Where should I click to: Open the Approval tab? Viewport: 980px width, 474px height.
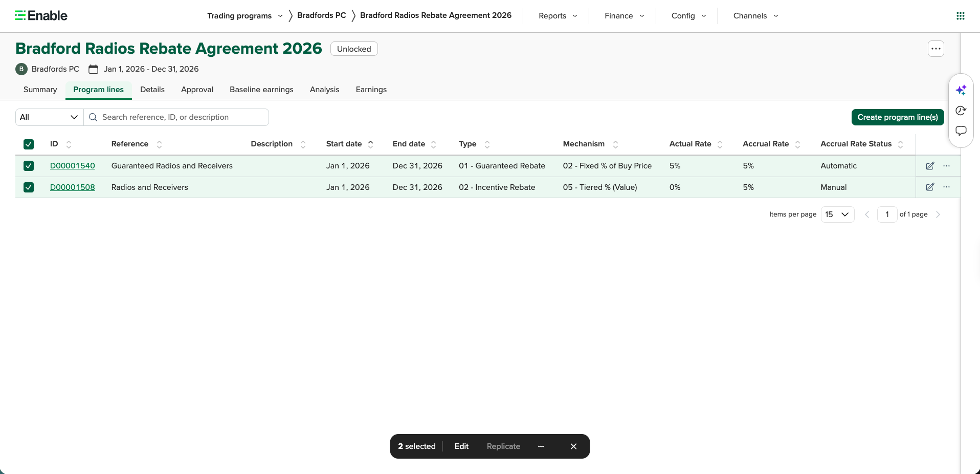(197, 90)
